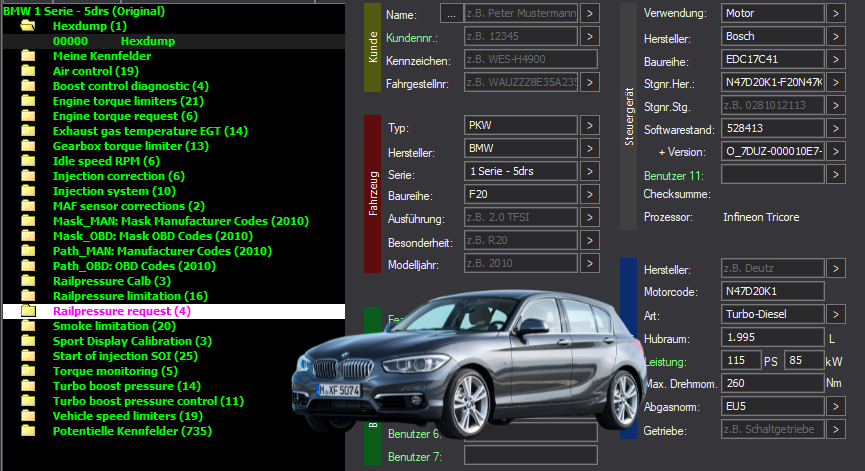865x471 pixels.
Task: Click the Gearbox torque limiter folder icon
Action: pyautogui.click(x=28, y=146)
